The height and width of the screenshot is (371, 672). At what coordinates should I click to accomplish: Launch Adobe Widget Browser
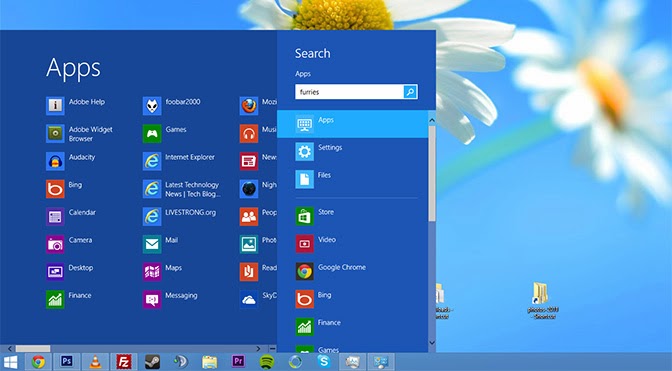[x=80, y=134]
